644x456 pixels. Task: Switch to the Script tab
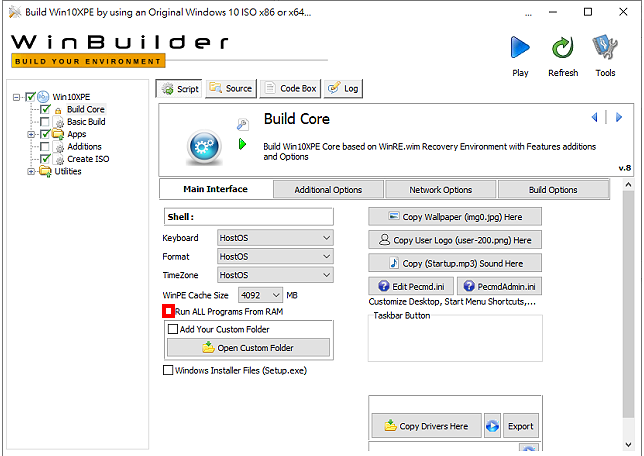pyautogui.click(x=179, y=88)
